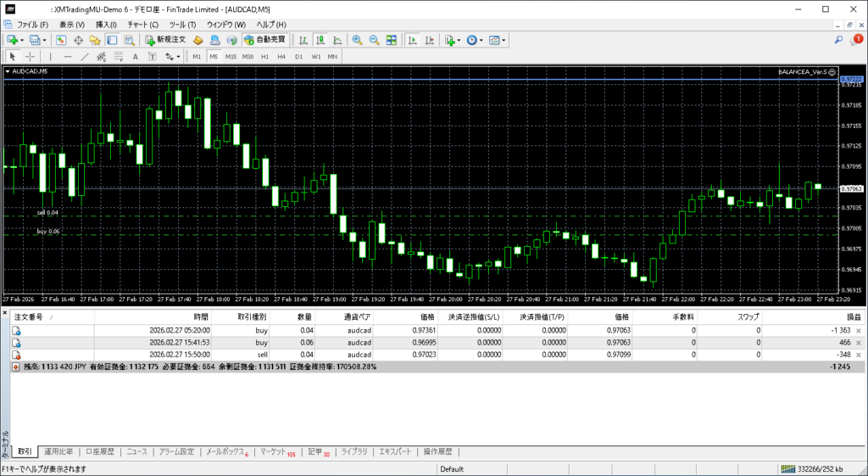Click the tile windows icon in toolbar
868x476 pixels.
click(391, 40)
